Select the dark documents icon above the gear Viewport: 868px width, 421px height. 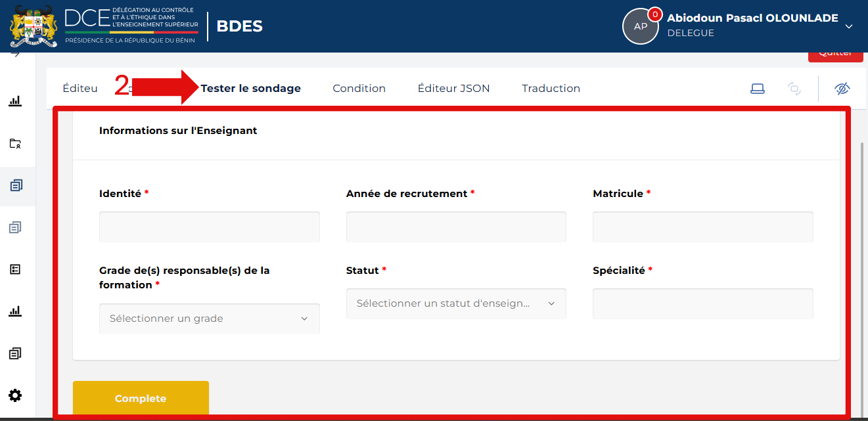click(15, 353)
